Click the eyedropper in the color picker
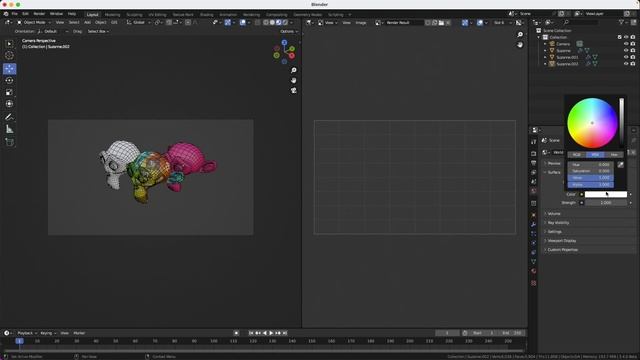The height and width of the screenshot is (360, 640). (x=620, y=164)
